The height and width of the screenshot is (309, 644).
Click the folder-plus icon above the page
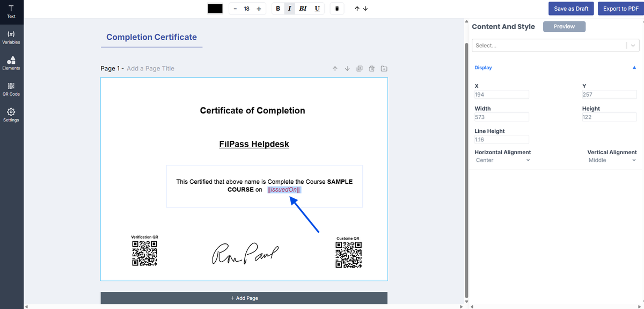(x=384, y=69)
